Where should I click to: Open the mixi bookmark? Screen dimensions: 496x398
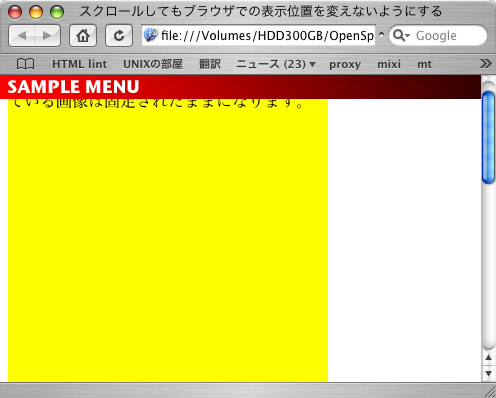coord(389,64)
